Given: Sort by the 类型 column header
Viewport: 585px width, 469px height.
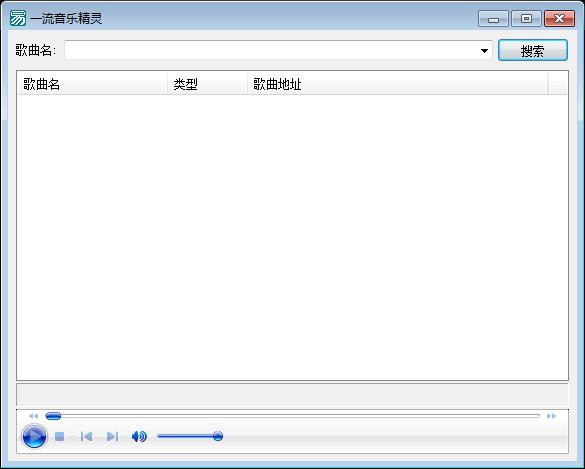Looking at the screenshot, I should pos(207,84).
